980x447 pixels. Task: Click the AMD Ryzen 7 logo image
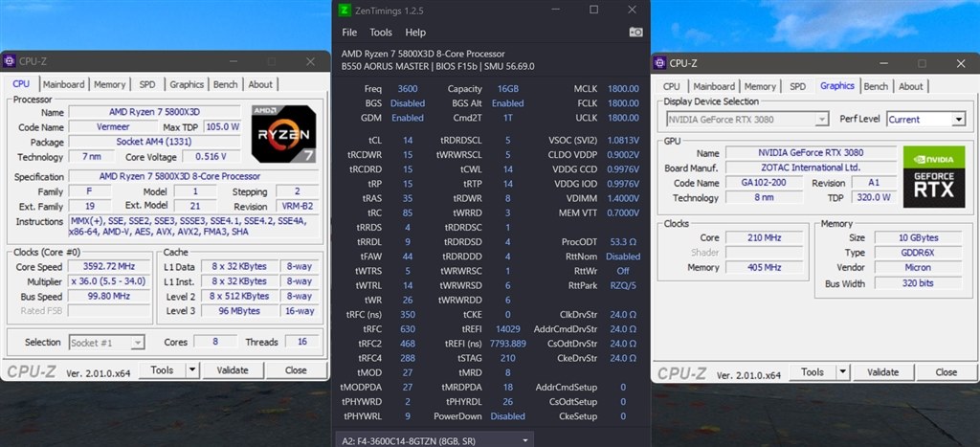tap(283, 134)
